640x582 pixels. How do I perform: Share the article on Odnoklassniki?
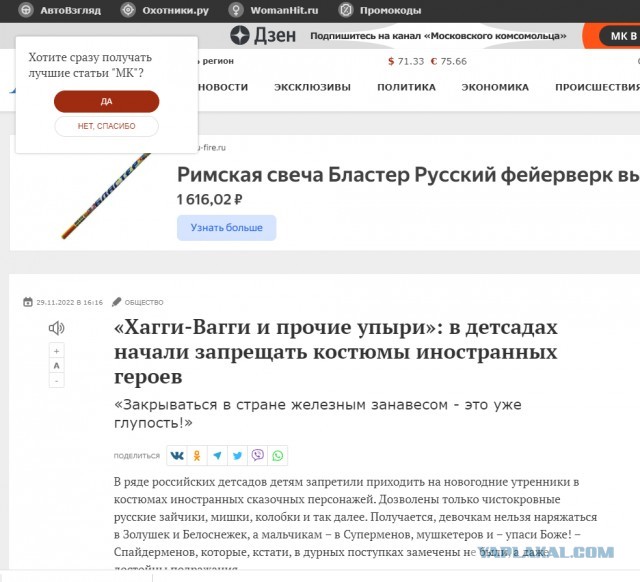point(197,455)
